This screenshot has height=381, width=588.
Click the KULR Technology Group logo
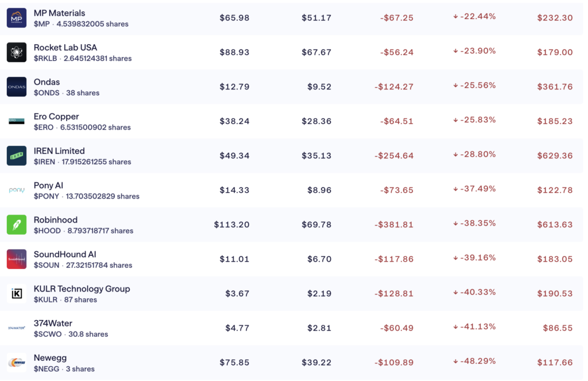[x=17, y=293]
